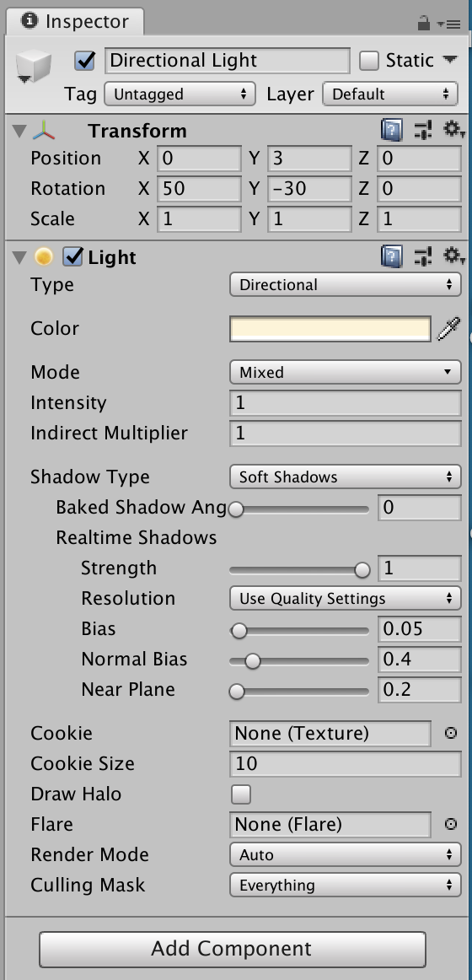Disable the Light component checkbox
Image resolution: width=472 pixels, height=980 pixels.
[x=73, y=257]
